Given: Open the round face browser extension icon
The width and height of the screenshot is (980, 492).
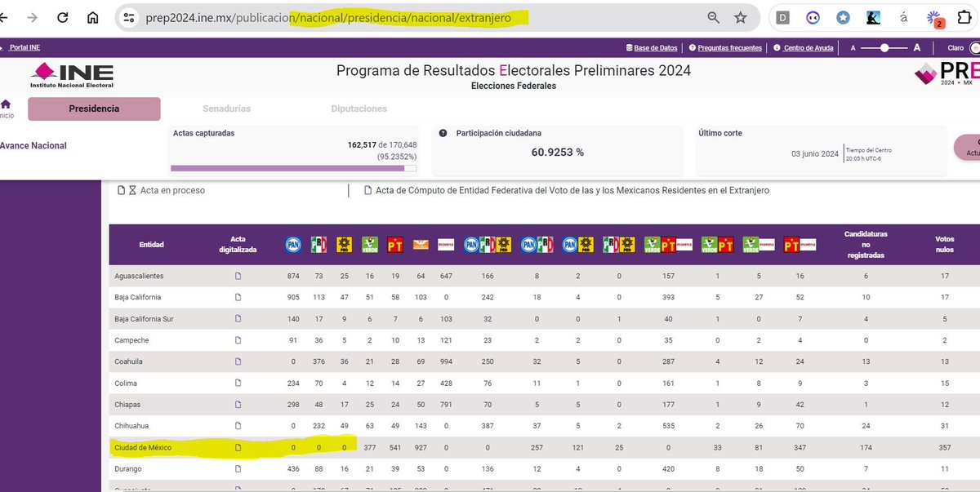Looking at the screenshot, I should pos(813,17).
